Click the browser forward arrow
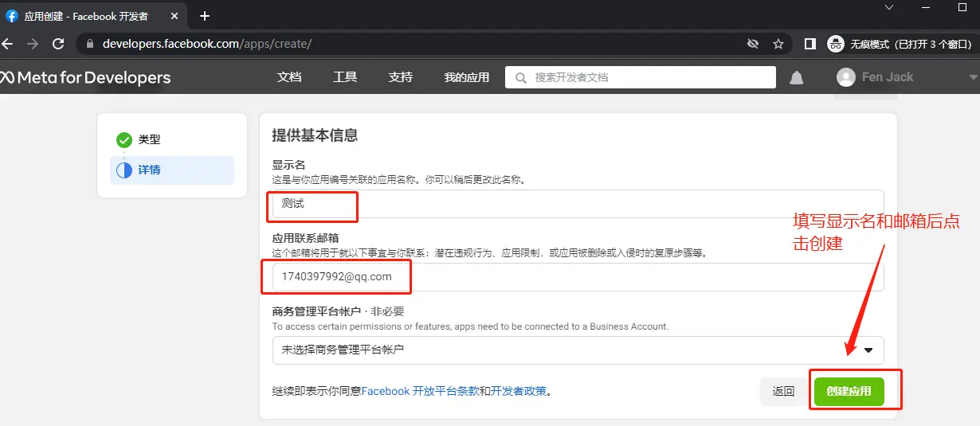980x426 pixels. 33,44
